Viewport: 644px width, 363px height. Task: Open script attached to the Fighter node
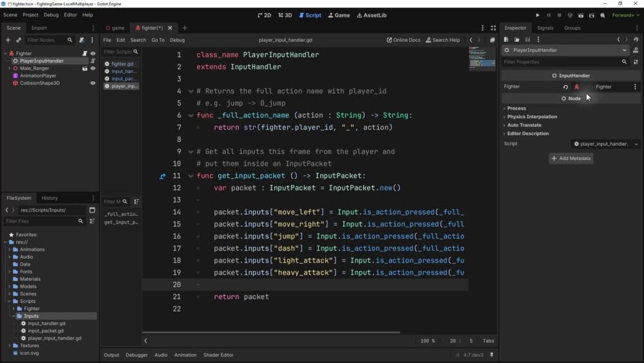(84, 54)
